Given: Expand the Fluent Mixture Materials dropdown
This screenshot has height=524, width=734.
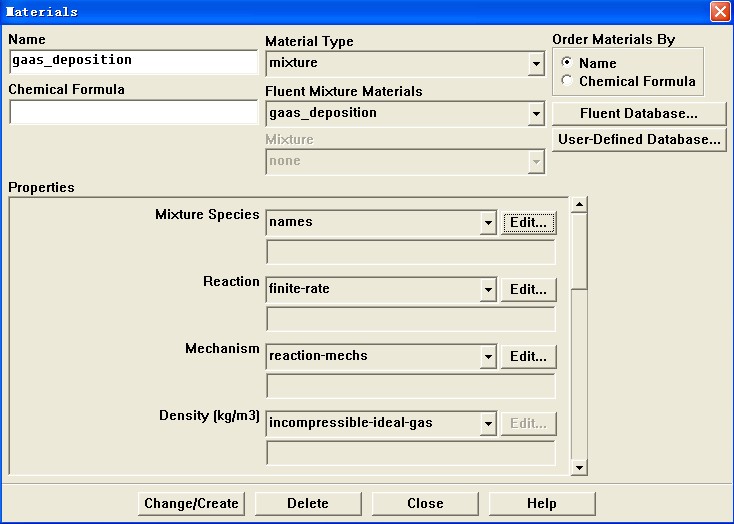Looking at the screenshot, I should coord(536,114).
